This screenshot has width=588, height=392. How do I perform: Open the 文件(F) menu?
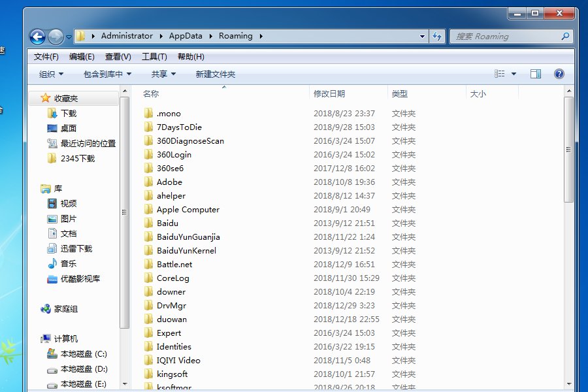(46, 57)
